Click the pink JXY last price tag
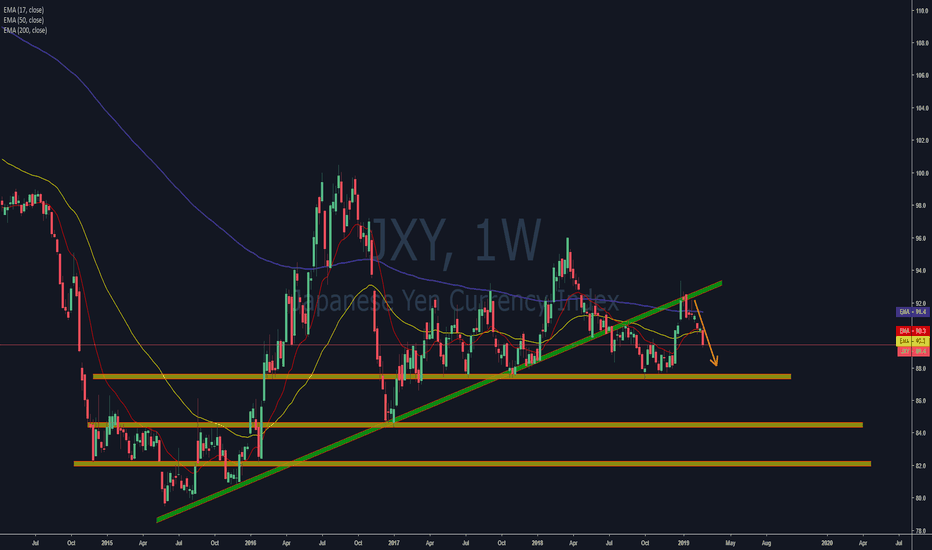This screenshot has height=550, width=932. [x=912, y=351]
